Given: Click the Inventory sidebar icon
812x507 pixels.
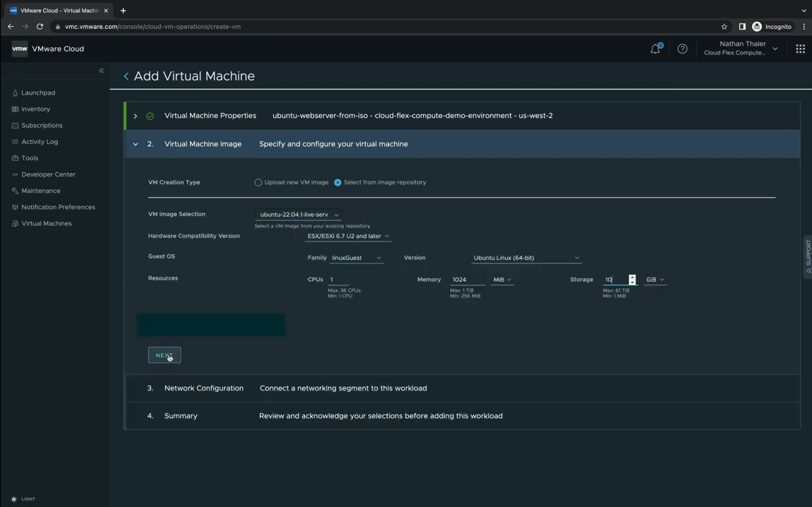Looking at the screenshot, I should (15, 109).
